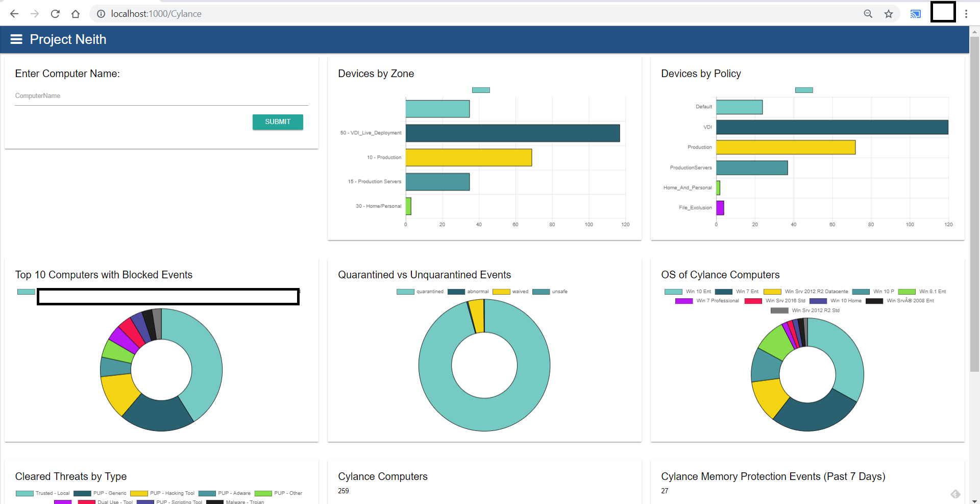The height and width of the screenshot is (504, 980).
Task: Submit the computer name search
Action: click(278, 122)
